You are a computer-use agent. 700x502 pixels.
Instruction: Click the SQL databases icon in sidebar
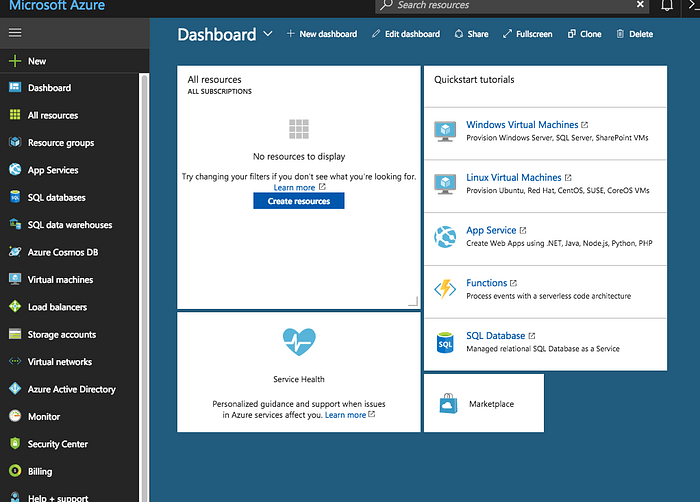coord(15,197)
